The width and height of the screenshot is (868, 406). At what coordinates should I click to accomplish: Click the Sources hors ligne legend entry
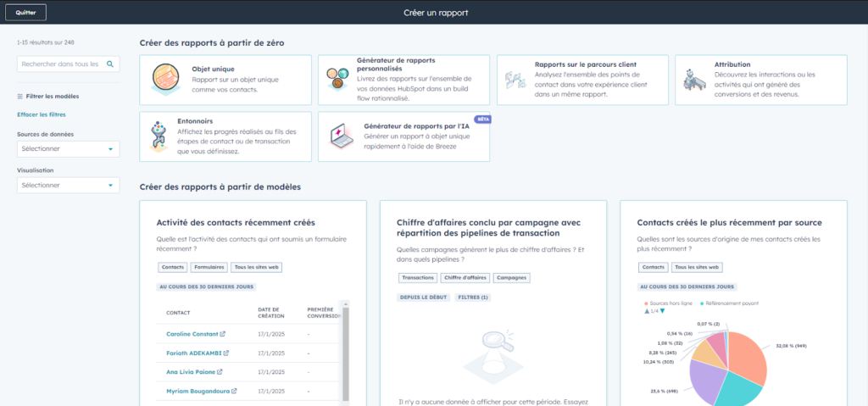pos(668,303)
